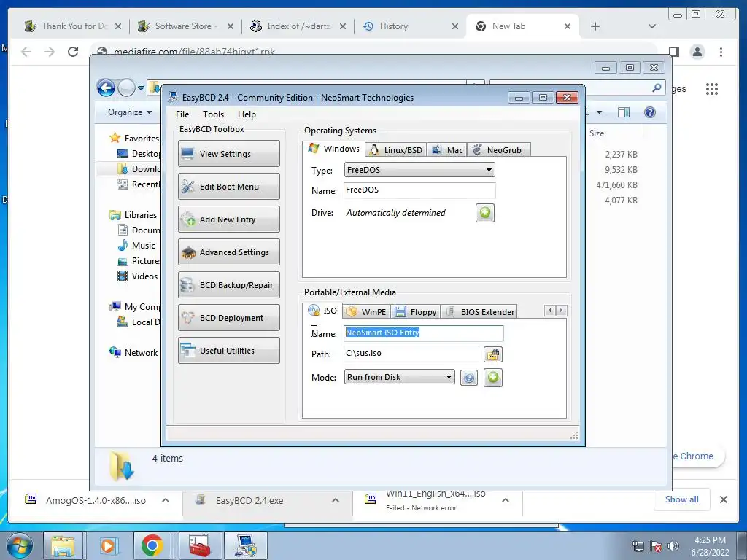Open Explorer help icon
This screenshot has width=747, height=560.
tap(650, 112)
